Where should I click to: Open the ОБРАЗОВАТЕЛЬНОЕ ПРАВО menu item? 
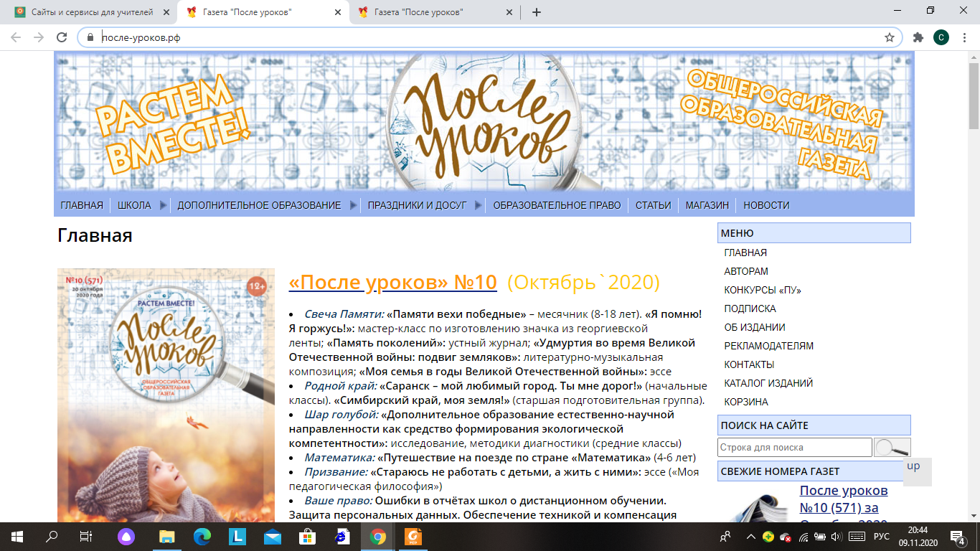[x=557, y=205]
